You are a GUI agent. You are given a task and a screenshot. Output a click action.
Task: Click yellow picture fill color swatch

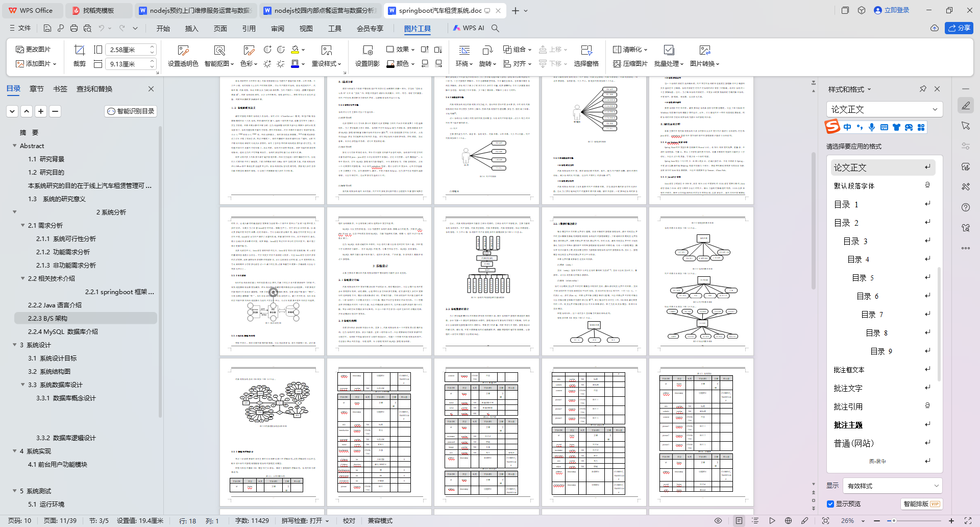295,50
